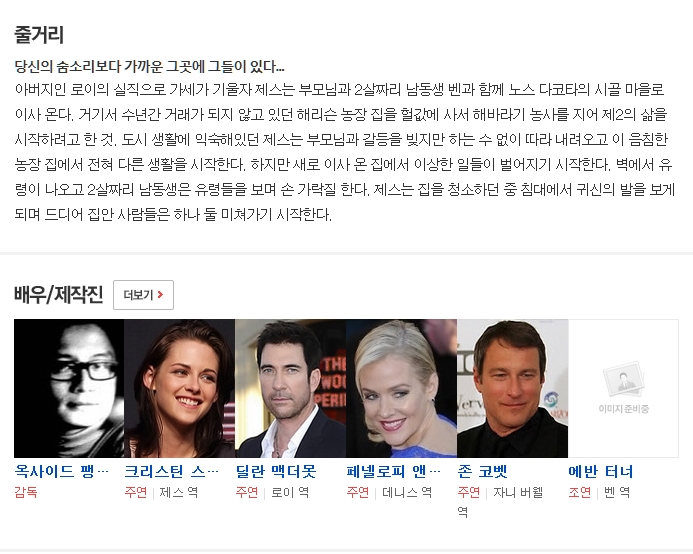
Task: Click the 줄거리 section heading
Action: pos(39,34)
